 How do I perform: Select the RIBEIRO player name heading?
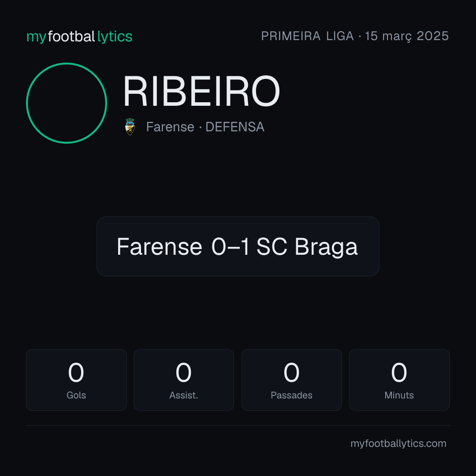(201, 91)
